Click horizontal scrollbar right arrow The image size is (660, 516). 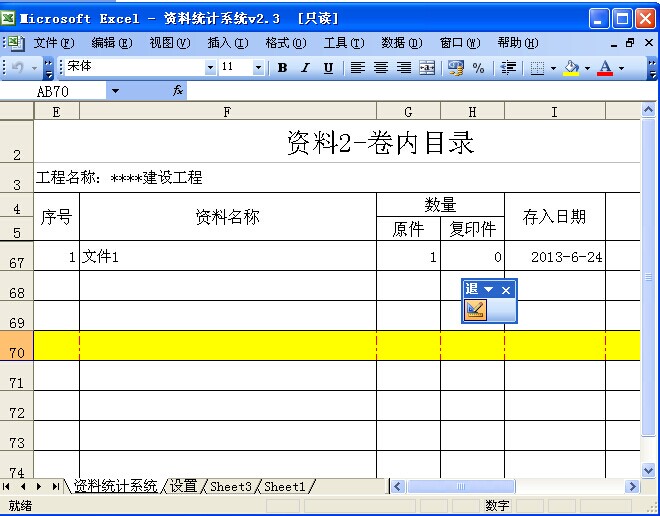[632, 487]
